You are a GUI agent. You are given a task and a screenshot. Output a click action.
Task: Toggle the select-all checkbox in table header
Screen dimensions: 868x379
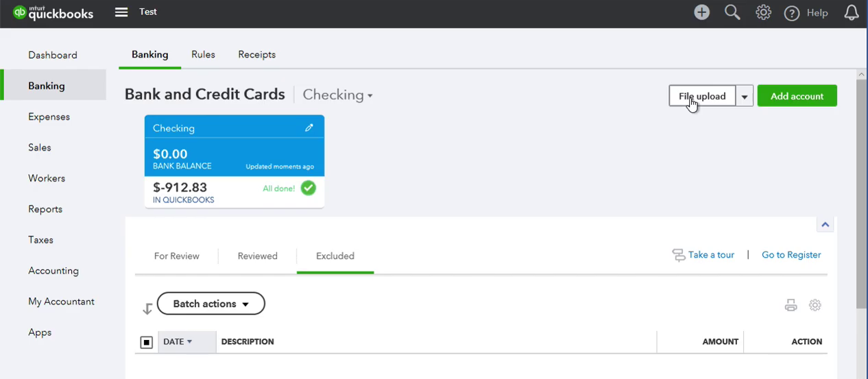click(x=146, y=342)
